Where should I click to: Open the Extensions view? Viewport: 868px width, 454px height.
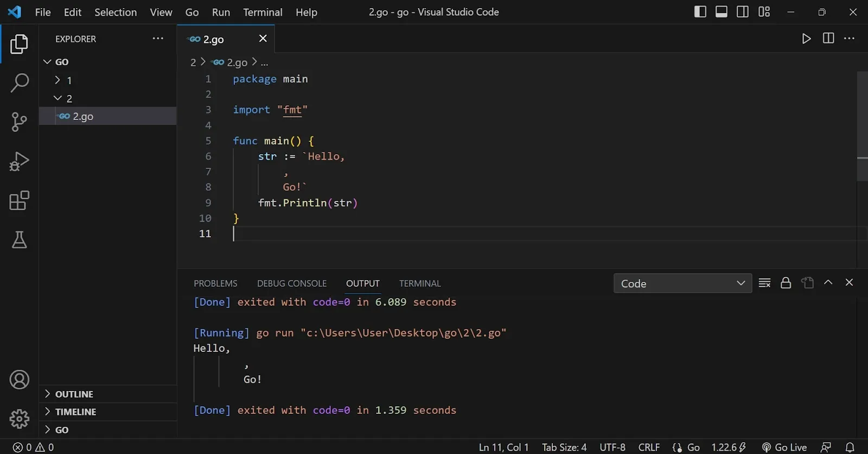pos(19,200)
